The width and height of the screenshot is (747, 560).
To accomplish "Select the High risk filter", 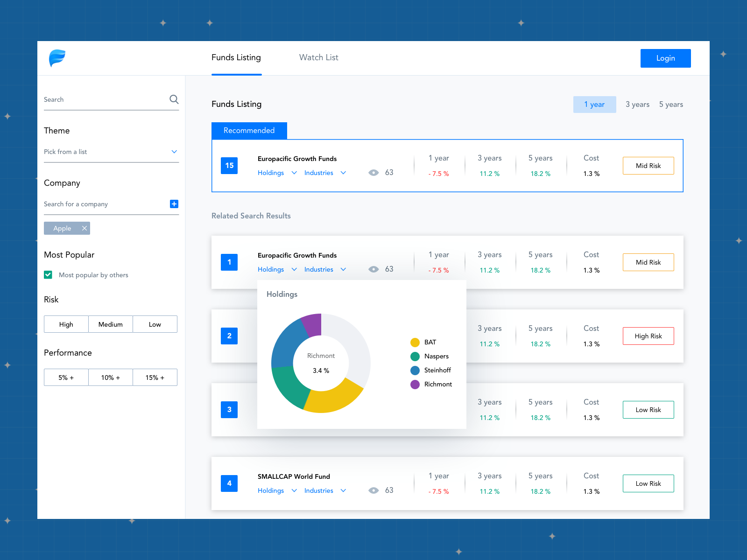I will (66, 324).
